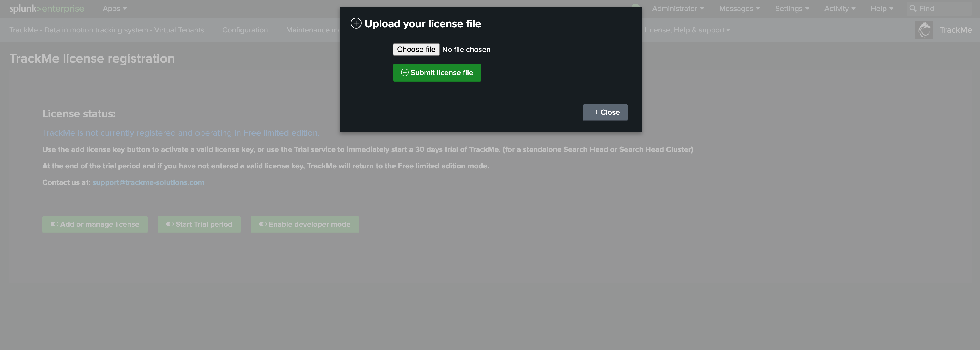Open the Virtual Tenants nav item
This screenshot has height=350, width=980.
[x=107, y=30]
